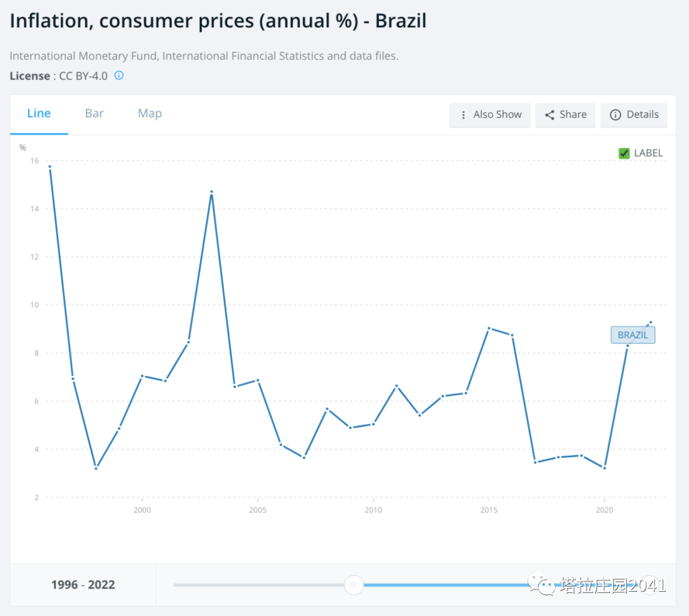
Task: Click the 1996 first data point
Action: 50,167
